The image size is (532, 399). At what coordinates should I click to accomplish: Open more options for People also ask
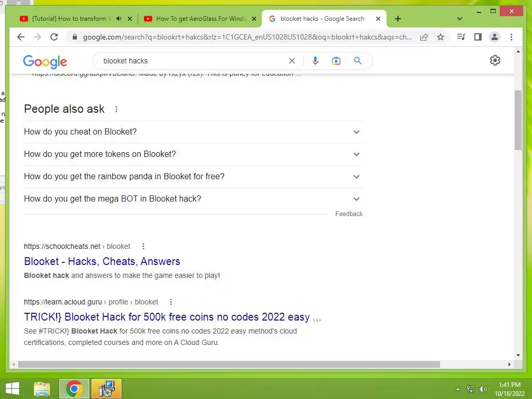click(x=116, y=109)
